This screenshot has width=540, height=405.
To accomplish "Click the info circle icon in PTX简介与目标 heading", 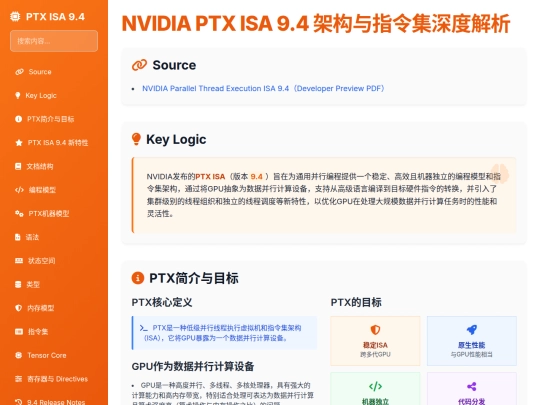I will pos(138,278).
